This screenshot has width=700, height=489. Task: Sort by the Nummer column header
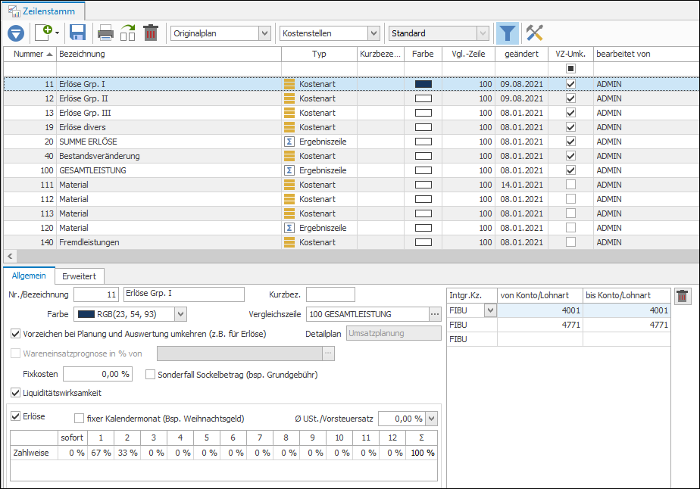coord(30,54)
